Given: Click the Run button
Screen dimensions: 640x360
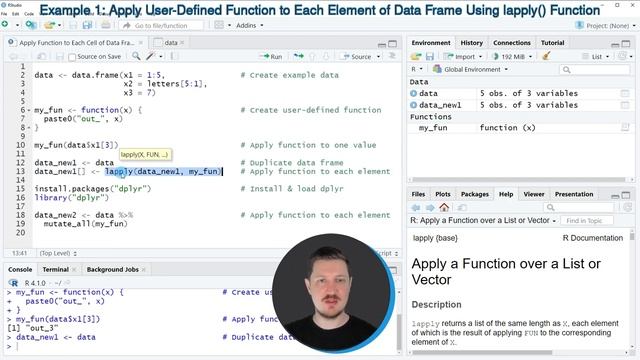Looking at the screenshot, I should tap(271, 56).
